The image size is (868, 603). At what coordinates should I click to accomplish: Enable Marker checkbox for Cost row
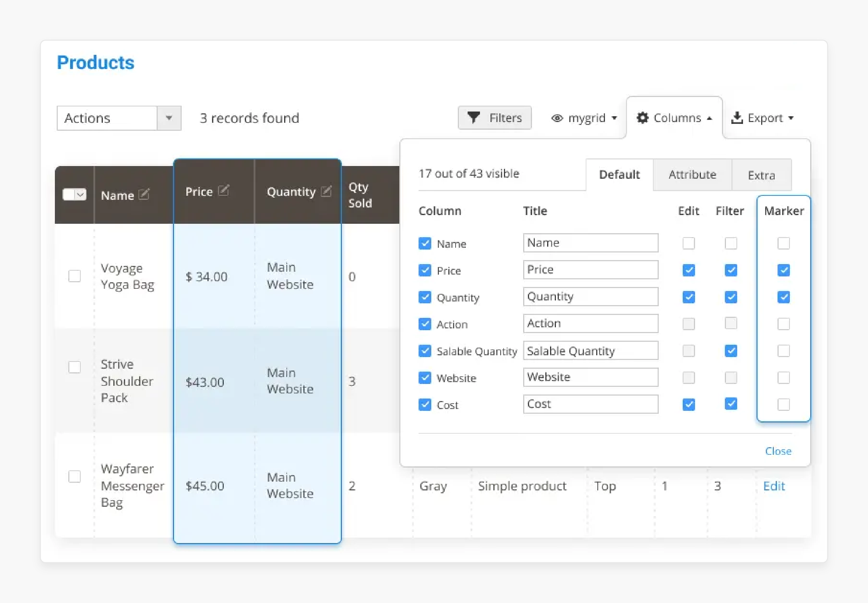click(783, 405)
